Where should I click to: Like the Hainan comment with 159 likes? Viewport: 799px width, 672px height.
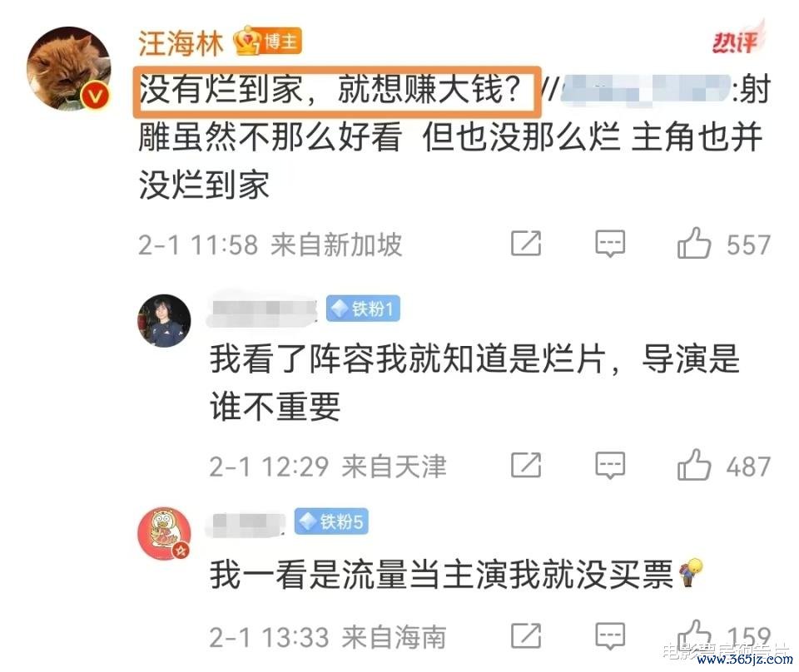click(x=693, y=635)
